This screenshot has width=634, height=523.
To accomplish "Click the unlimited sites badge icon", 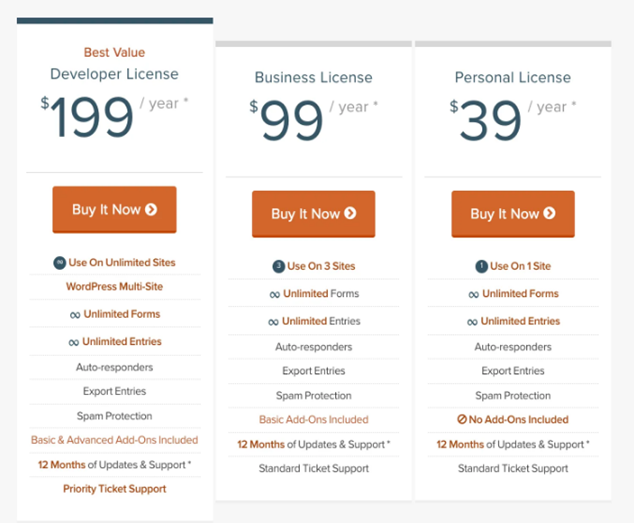I will [x=59, y=263].
